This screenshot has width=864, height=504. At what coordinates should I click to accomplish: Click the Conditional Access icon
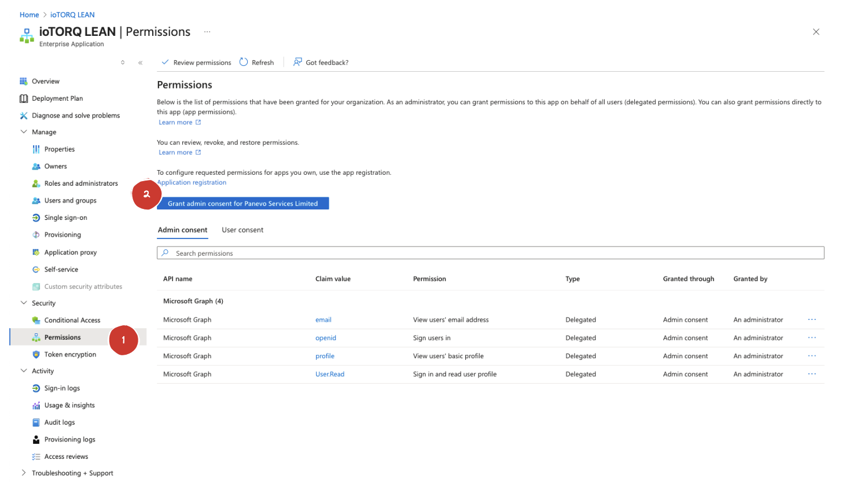(36, 320)
